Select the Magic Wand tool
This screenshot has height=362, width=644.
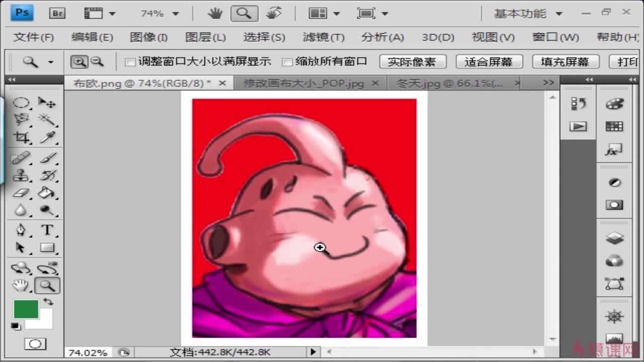[x=47, y=120]
